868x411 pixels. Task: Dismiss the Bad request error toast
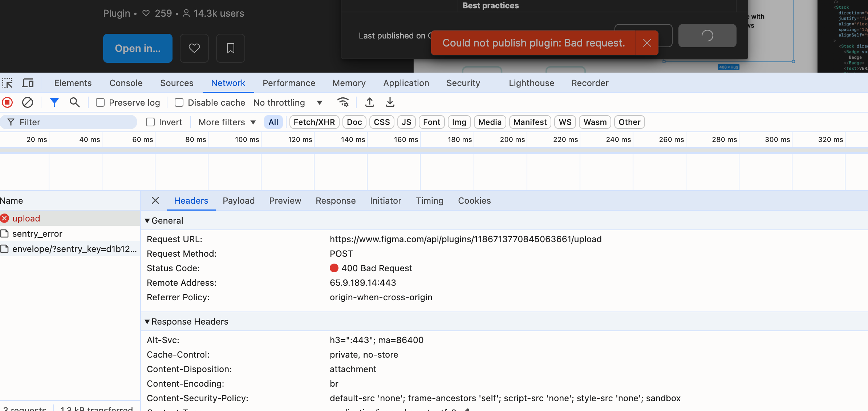click(647, 43)
